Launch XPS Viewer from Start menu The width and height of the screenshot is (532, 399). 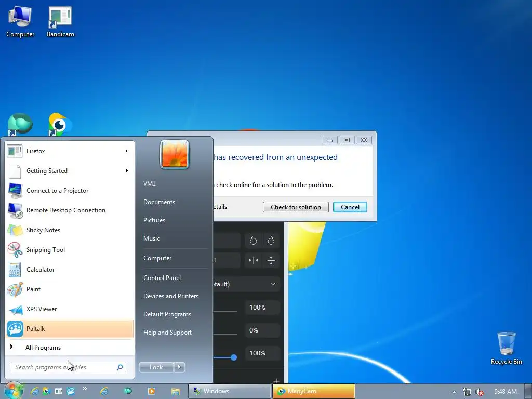70,309
